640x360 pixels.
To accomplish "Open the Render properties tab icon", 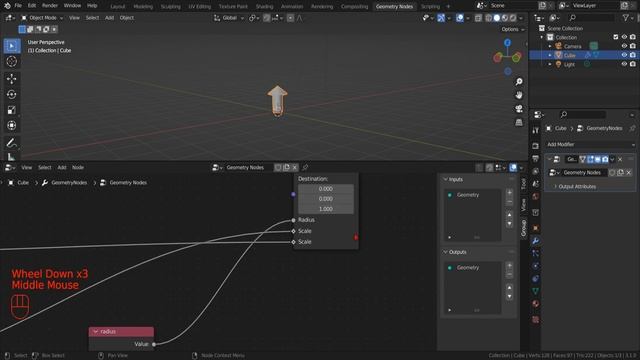I will [x=536, y=146].
